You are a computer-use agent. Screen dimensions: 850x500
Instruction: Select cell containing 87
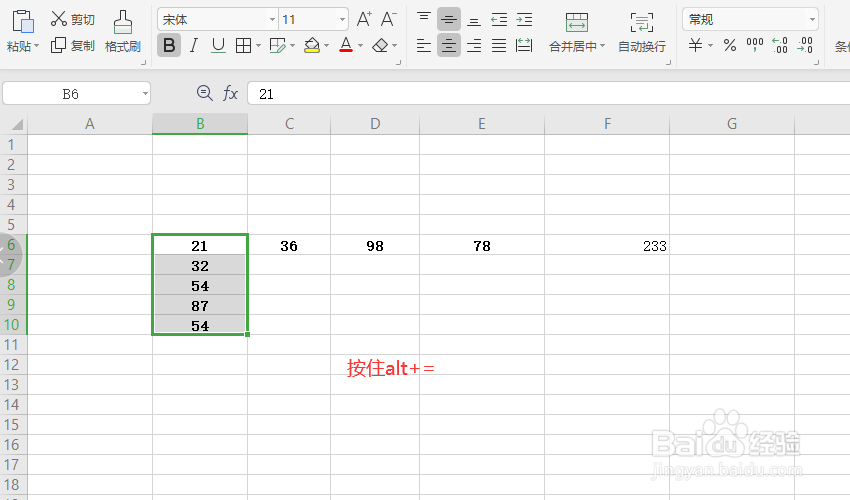[x=199, y=306]
